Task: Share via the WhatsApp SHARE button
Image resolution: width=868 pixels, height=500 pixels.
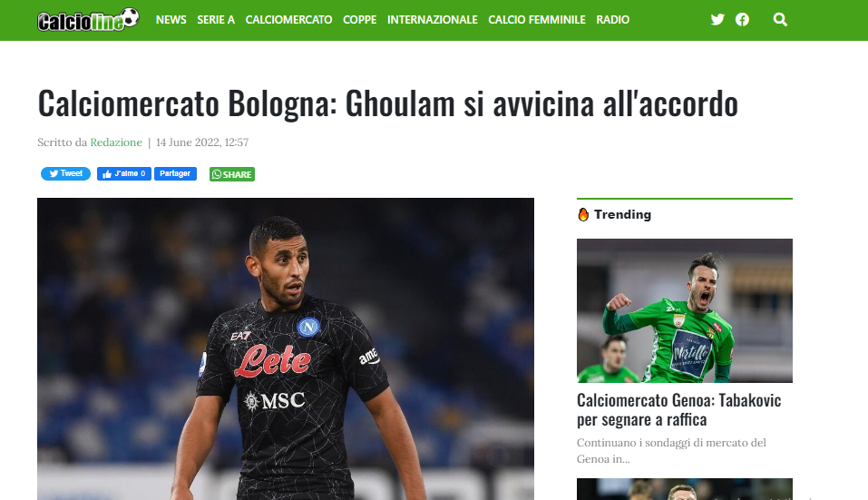Action: pos(232,174)
